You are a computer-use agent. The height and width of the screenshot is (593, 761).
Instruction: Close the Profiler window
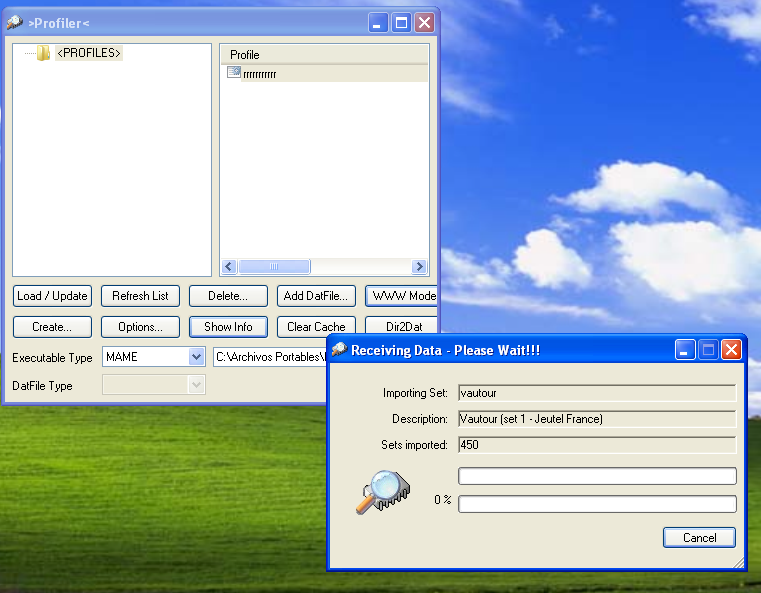(x=425, y=23)
